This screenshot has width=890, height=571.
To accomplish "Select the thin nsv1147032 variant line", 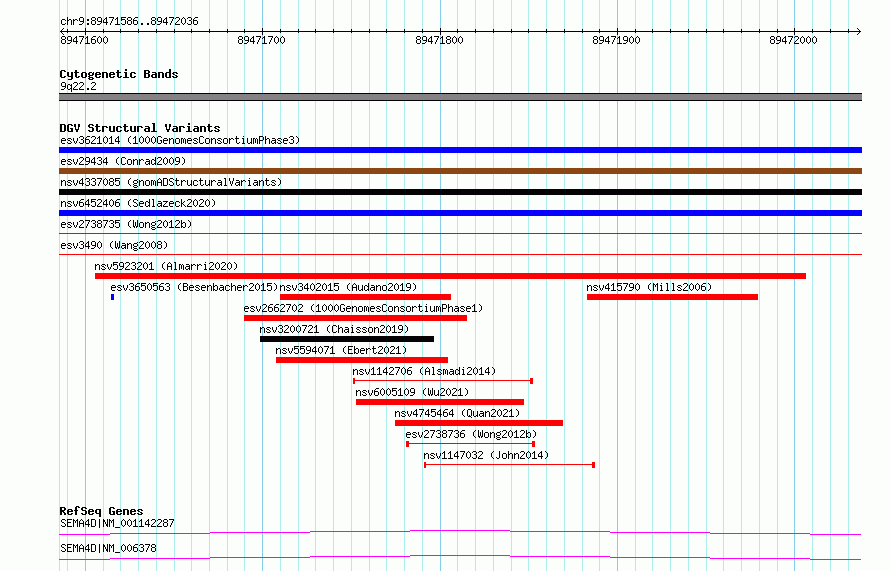I will pos(510,465).
